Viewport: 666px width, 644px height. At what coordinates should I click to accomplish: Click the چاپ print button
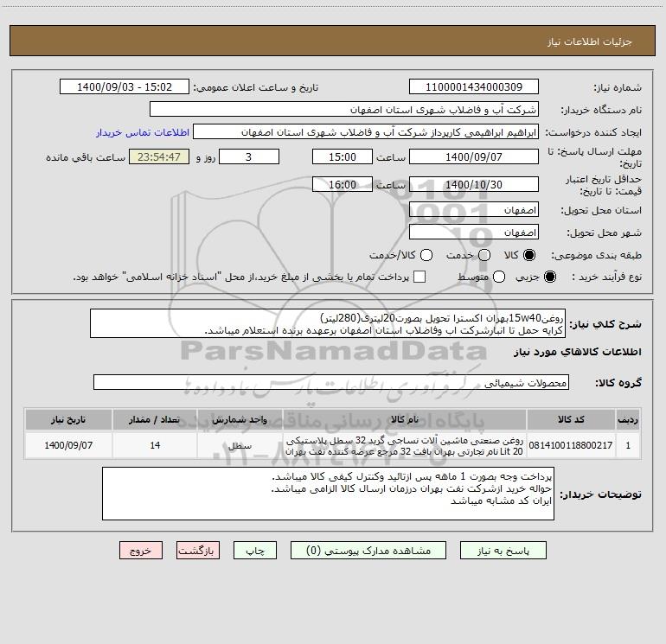coord(255,551)
